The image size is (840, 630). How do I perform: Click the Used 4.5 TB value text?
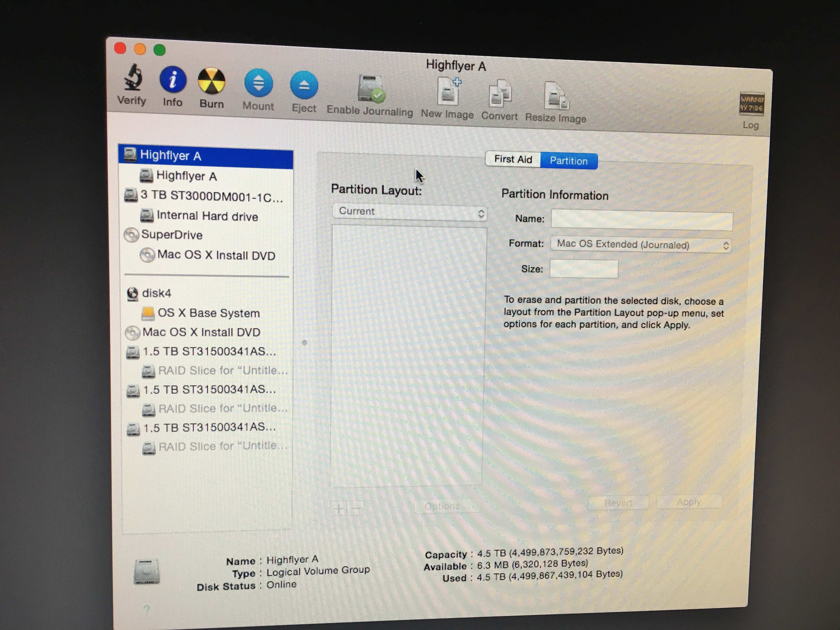(x=550, y=575)
